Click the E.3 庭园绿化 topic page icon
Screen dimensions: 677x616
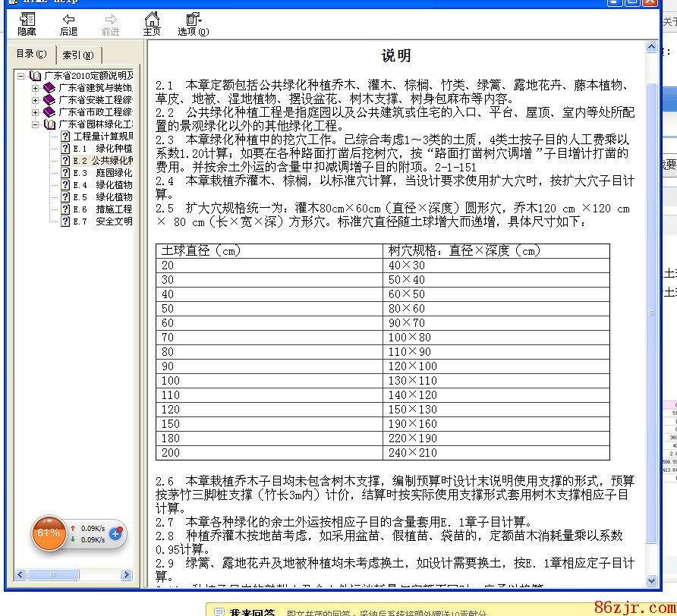point(65,173)
